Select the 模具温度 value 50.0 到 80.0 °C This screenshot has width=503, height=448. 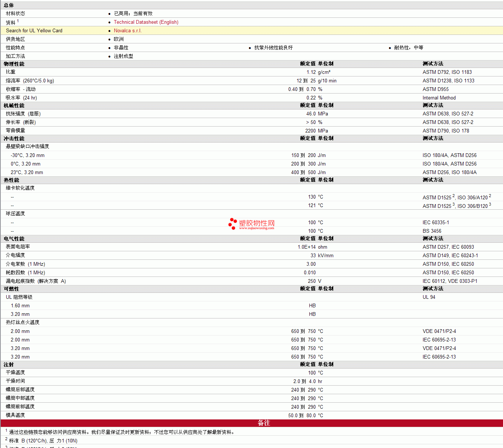click(x=306, y=415)
